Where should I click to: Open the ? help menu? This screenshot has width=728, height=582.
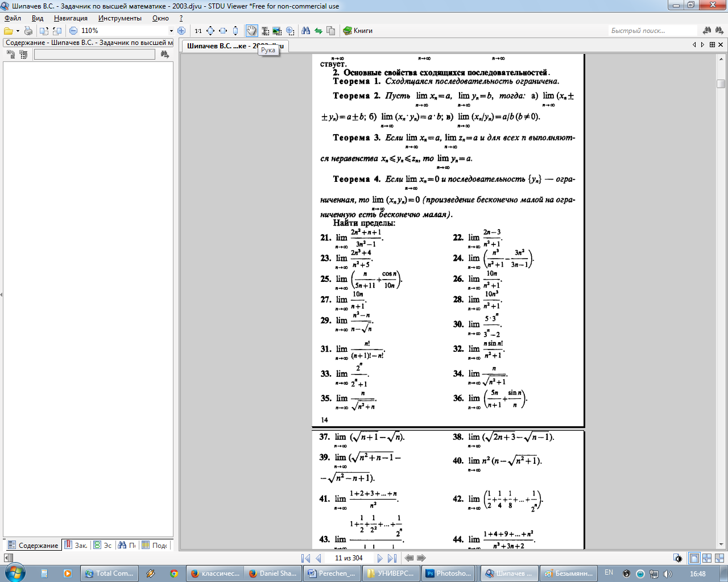[x=181, y=18]
